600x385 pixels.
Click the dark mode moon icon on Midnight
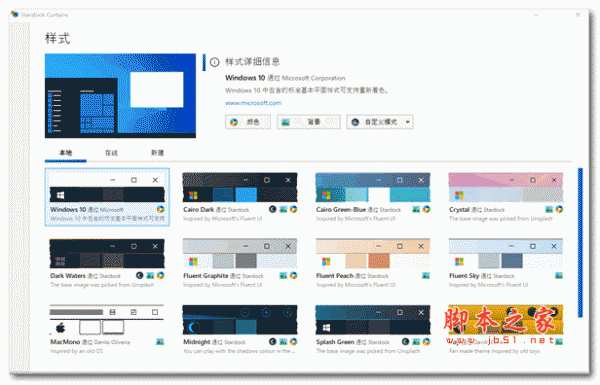point(272,342)
